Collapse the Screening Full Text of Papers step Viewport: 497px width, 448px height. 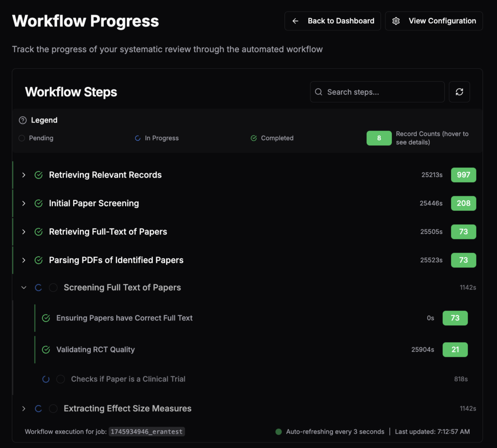(x=24, y=288)
